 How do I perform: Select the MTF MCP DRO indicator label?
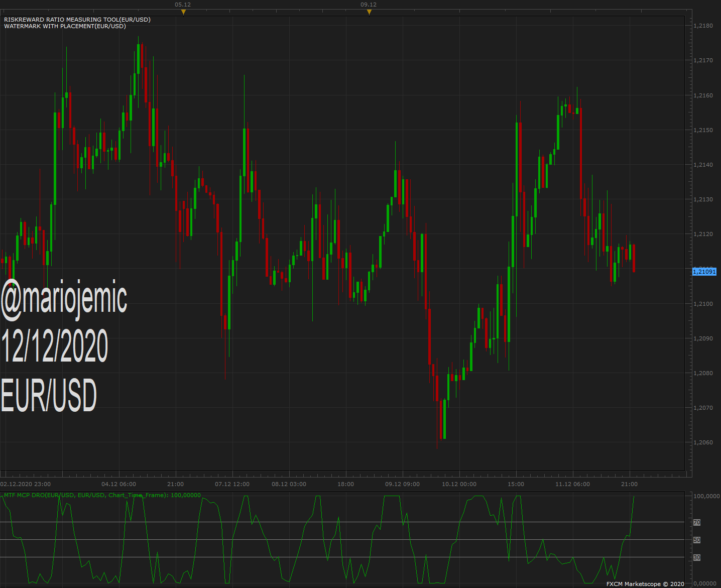coord(102,495)
